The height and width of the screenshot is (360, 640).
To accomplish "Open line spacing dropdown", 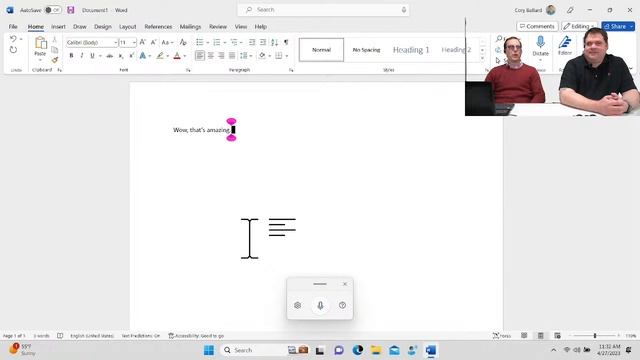I will click(251, 56).
